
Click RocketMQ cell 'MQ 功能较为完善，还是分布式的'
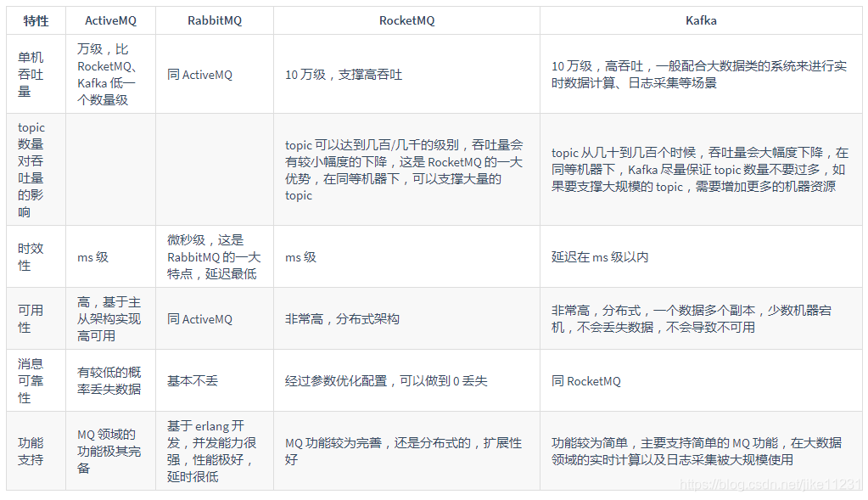pyautogui.click(x=407, y=451)
